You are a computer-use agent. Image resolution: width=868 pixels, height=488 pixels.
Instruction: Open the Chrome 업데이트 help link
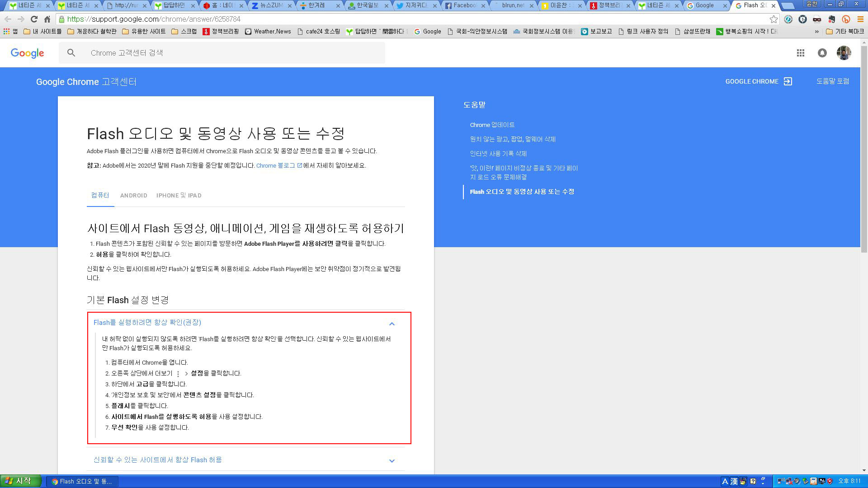492,125
